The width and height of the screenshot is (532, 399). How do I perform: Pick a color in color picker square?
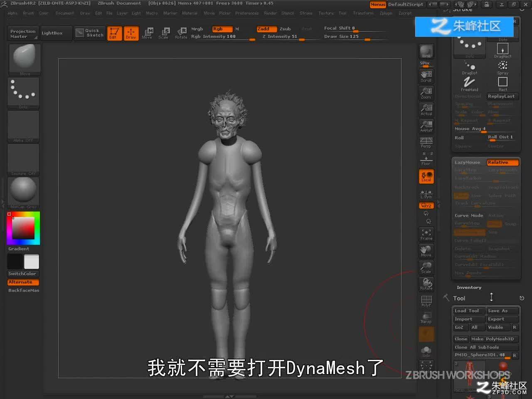(23, 228)
